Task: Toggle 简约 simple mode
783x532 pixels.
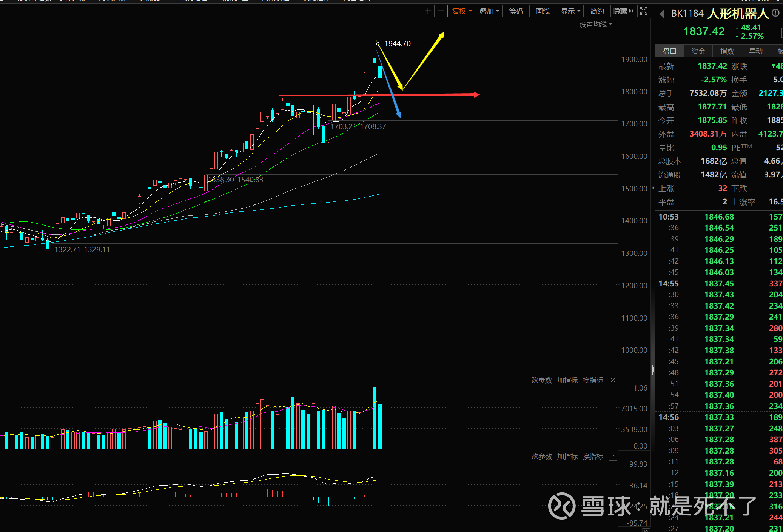Action: 597,11
